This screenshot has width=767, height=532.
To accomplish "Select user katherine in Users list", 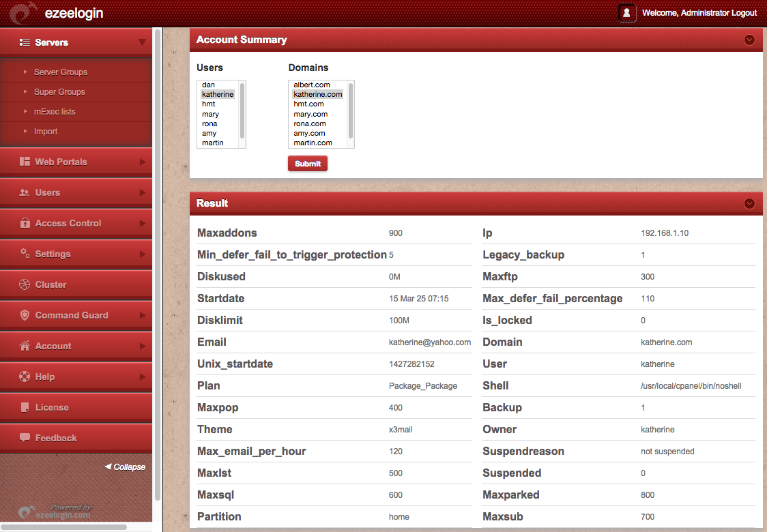I will click(218, 94).
